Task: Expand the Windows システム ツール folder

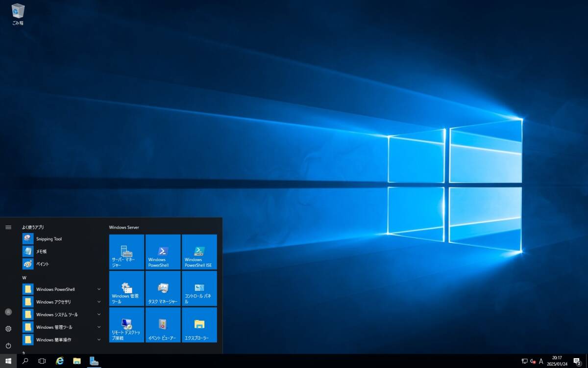Action: 62,315
